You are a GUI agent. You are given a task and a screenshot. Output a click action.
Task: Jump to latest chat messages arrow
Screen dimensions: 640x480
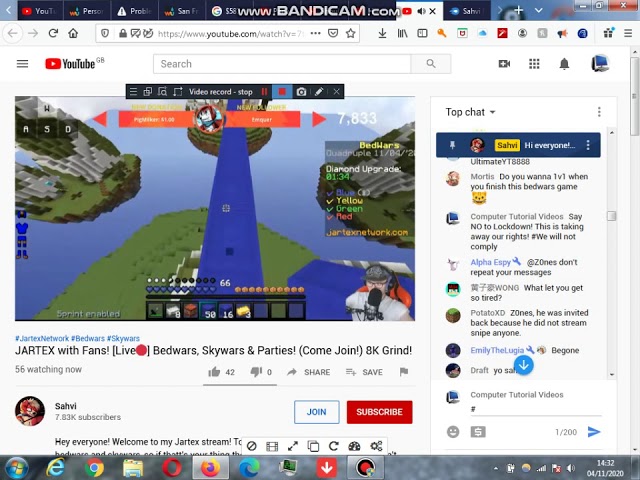point(524,365)
